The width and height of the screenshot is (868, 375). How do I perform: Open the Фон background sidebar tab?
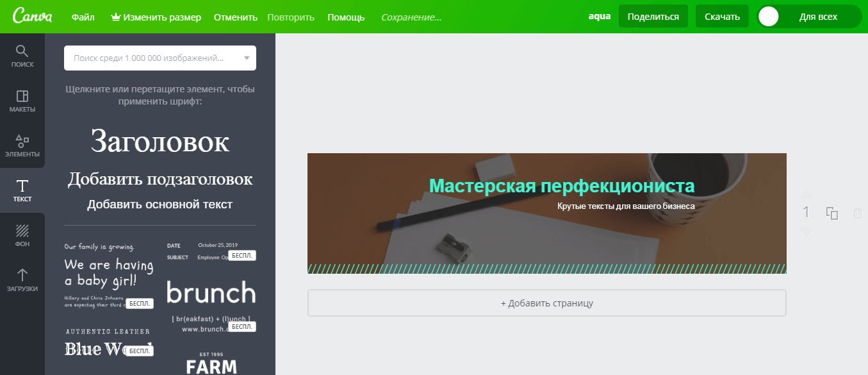22,235
